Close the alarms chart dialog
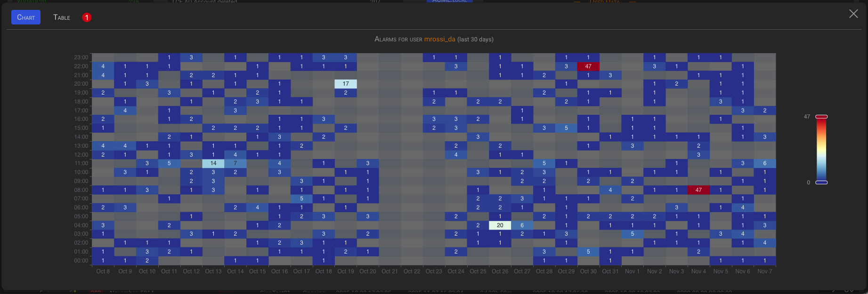Viewport: 868px width, 294px height. coord(853,14)
